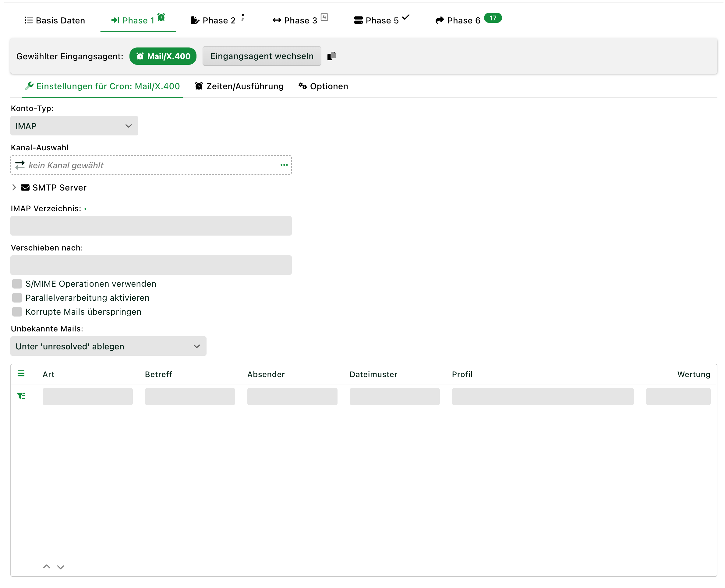725x588 pixels.
Task: Check Korrupte Mails überspringen
Action: pos(17,311)
